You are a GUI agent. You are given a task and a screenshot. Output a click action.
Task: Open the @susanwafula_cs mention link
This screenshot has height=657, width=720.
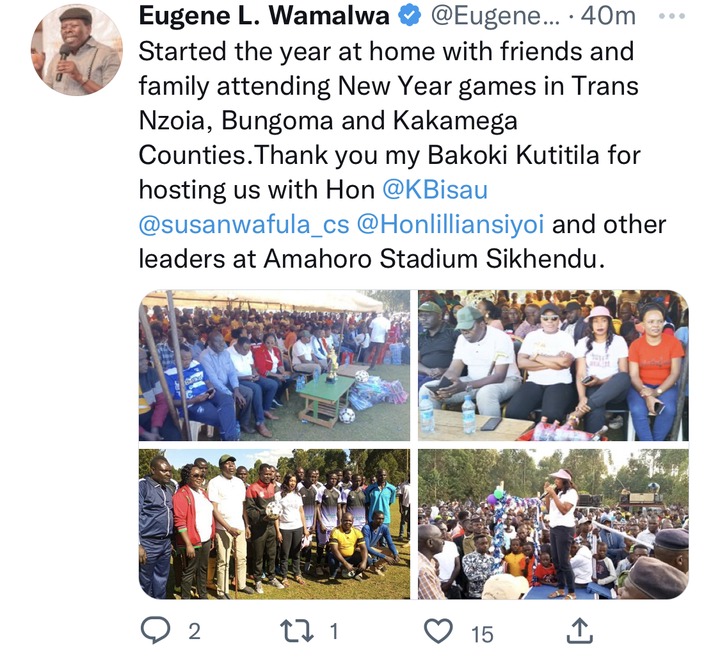coord(244,225)
